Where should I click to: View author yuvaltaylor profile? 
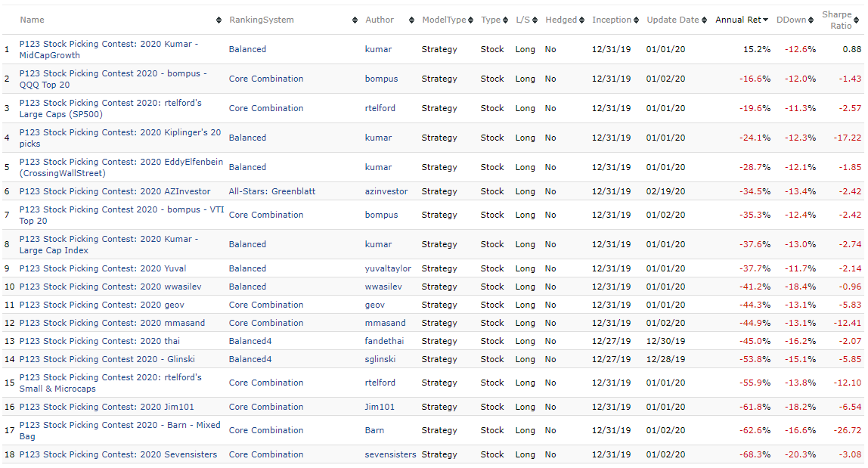click(388, 268)
